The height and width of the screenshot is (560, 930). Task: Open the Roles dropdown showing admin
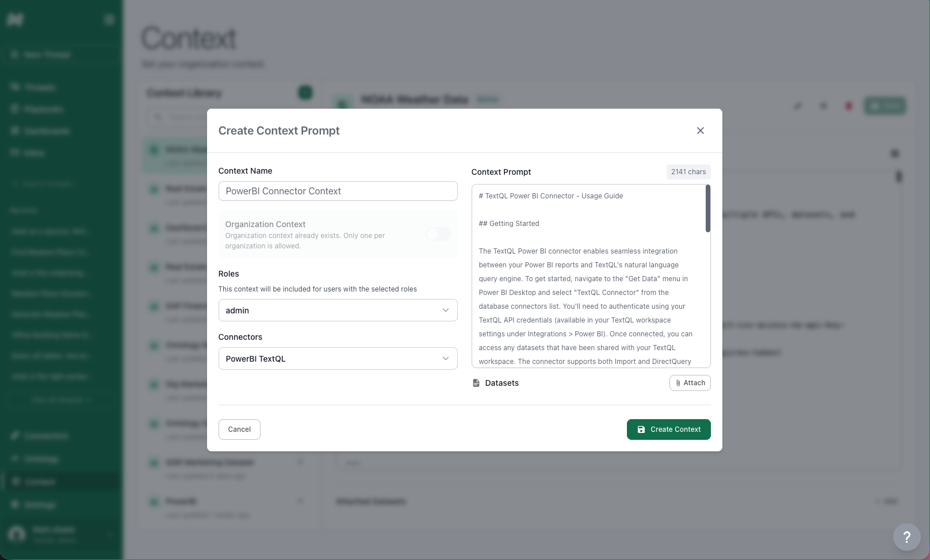pos(338,310)
